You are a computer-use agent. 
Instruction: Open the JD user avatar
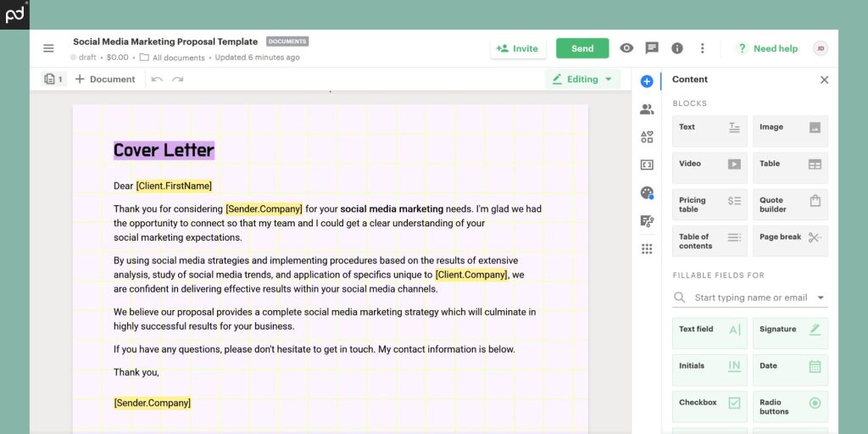821,48
